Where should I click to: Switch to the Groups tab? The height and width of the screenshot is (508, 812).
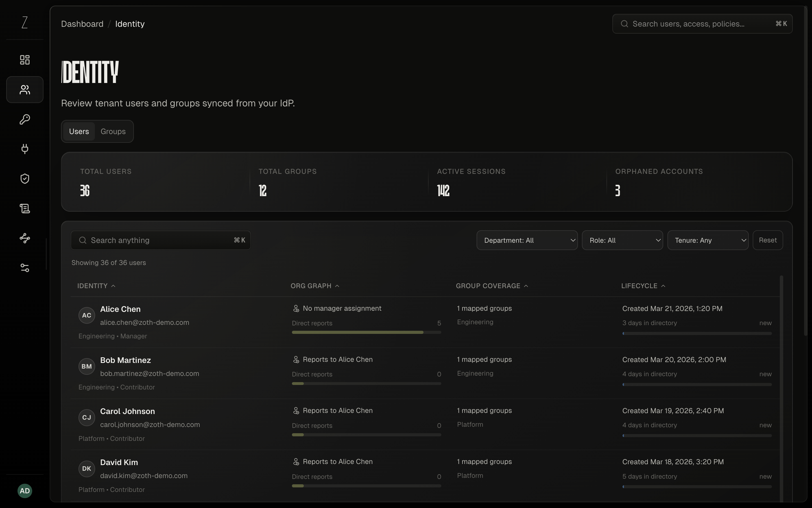click(113, 131)
